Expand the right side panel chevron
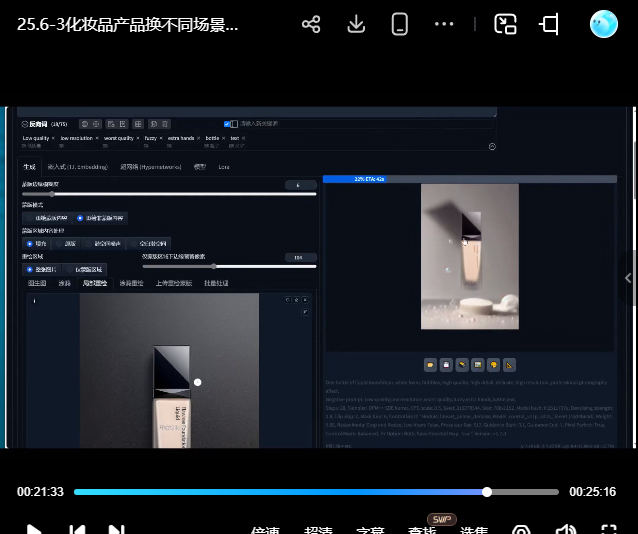Viewport: 638px width, 534px height. tap(628, 278)
